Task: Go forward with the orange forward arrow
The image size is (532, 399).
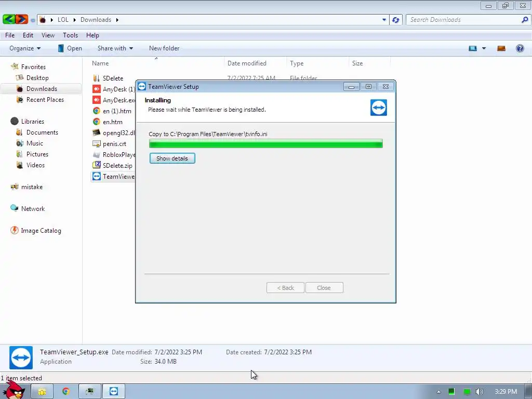Action: tap(22, 19)
